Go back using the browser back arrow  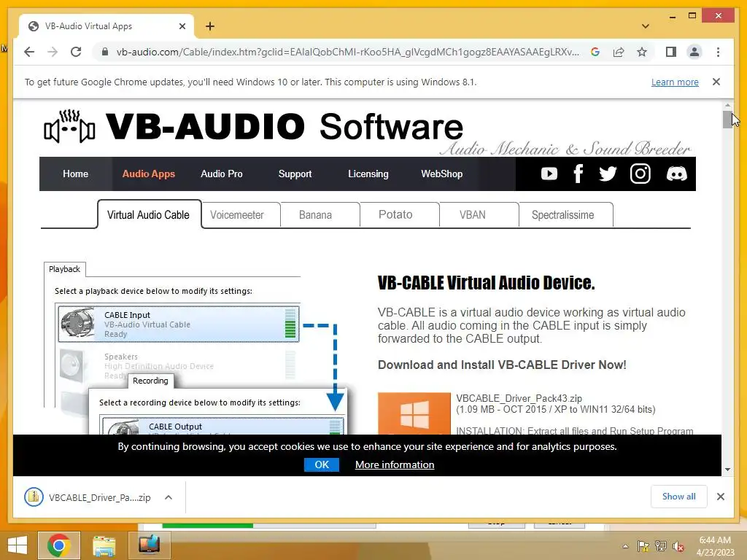pos(29,52)
